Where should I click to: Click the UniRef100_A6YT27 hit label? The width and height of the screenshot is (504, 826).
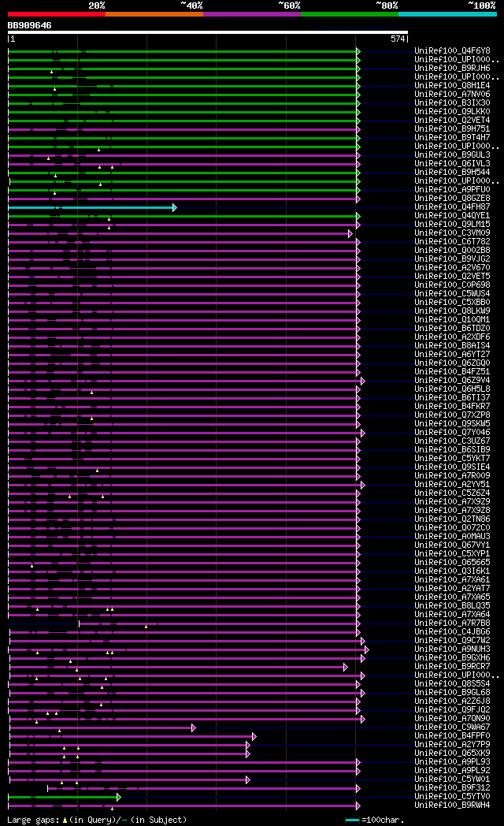(x=452, y=355)
